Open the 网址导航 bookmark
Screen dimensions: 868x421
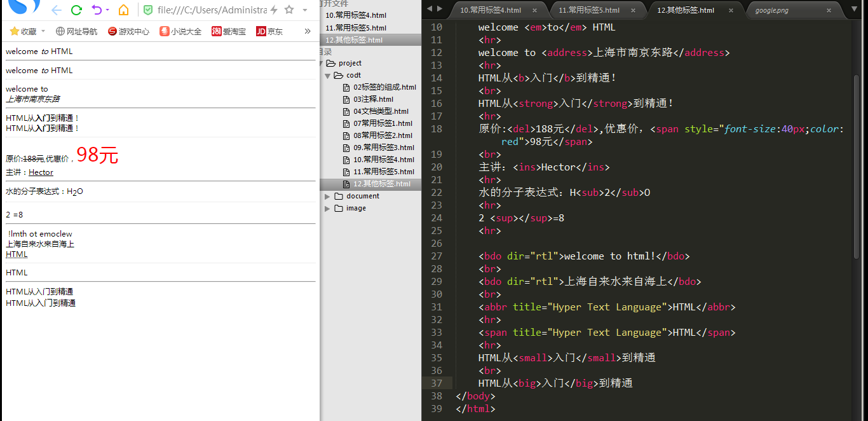(77, 31)
